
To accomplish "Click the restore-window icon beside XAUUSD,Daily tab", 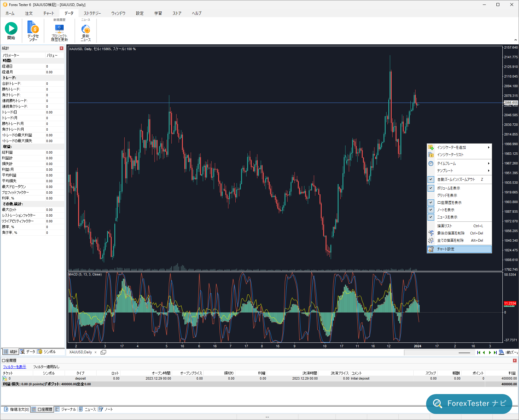I will coord(103,352).
